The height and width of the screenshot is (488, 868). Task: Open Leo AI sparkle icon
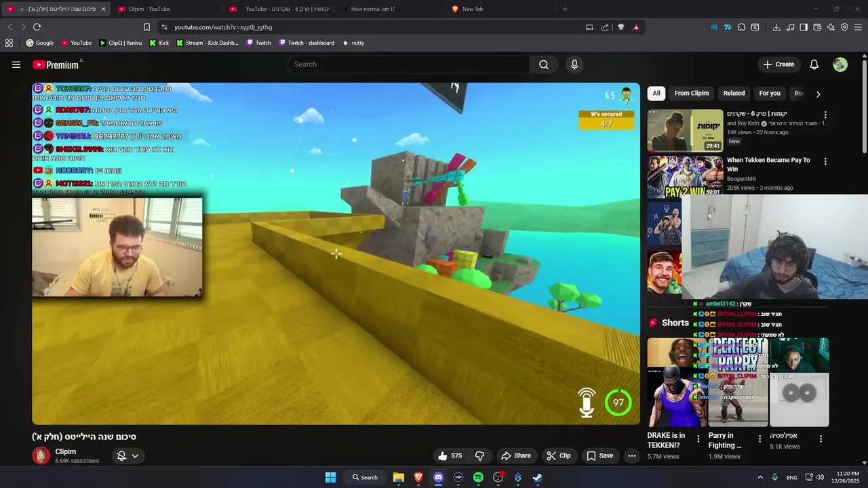click(831, 27)
